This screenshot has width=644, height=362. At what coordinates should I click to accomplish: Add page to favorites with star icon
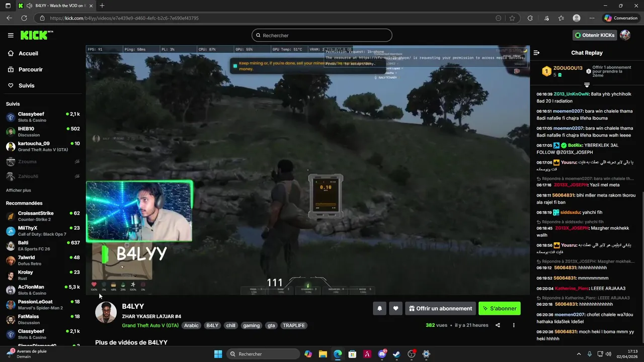pos(512,18)
